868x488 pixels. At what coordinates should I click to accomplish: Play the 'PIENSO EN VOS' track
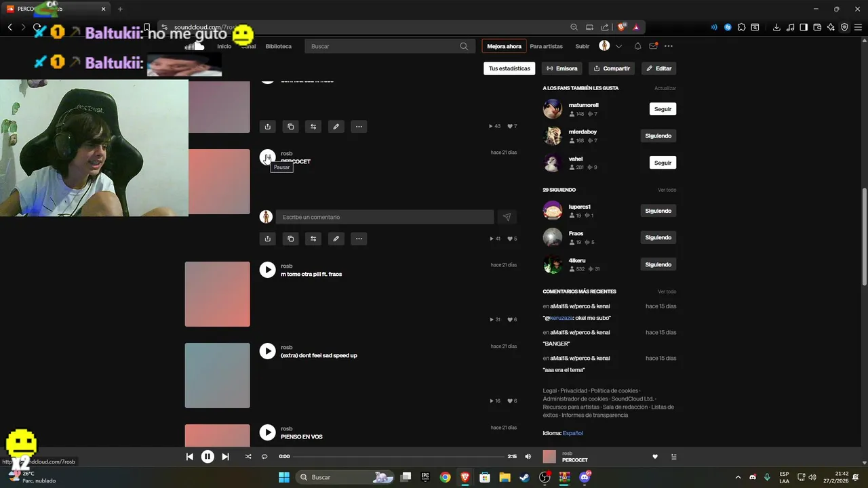point(267,432)
